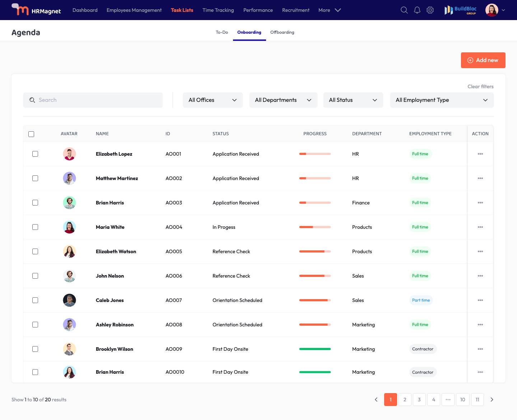The height and width of the screenshot is (420, 517).
Task: Open Employees Management menu
Action: 134,10
